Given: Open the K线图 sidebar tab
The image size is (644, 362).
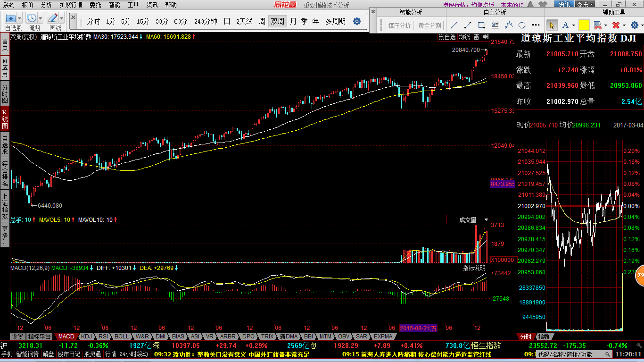Looking at the screenshot, I should tap(5, 119).
